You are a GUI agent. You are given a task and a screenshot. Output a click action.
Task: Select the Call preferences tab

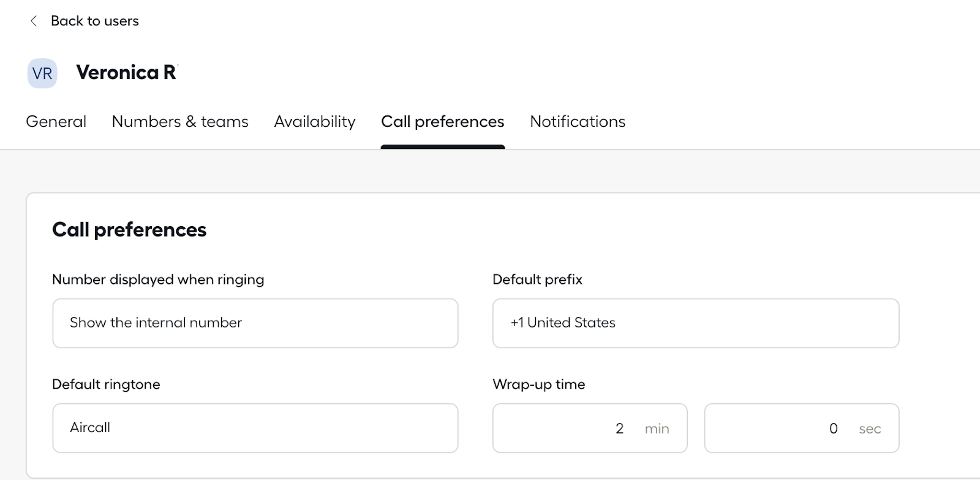coord(443,121)
